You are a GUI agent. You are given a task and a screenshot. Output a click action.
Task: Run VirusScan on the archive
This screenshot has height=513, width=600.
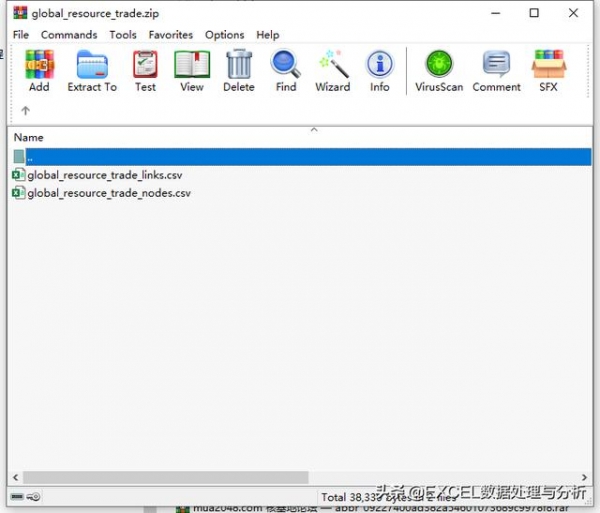(439, 70)
